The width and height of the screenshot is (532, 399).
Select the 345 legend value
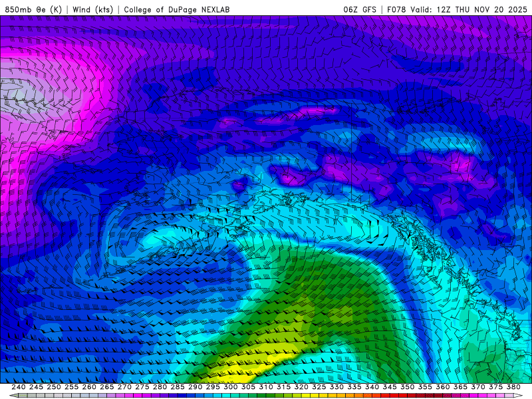[x=390, y=387]
